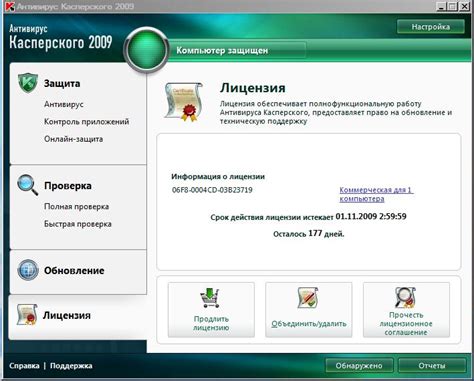Open the Отчеты button

point(432,366)
